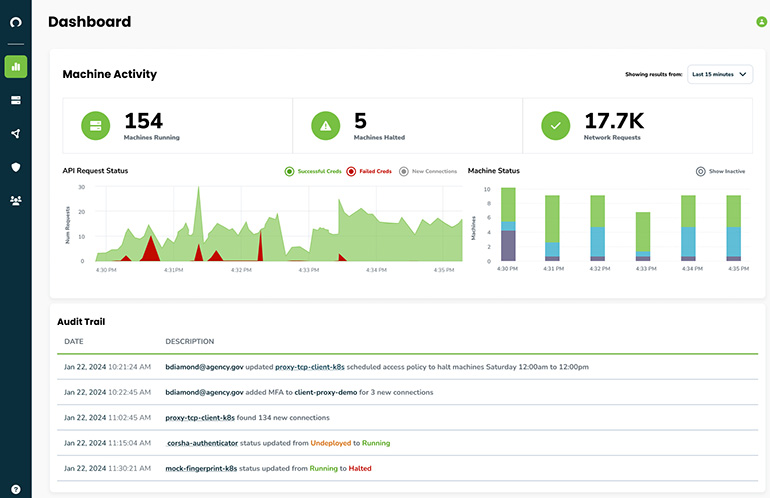
Task: Click the Network Requests checkmark icon
Action: point(556,125)
